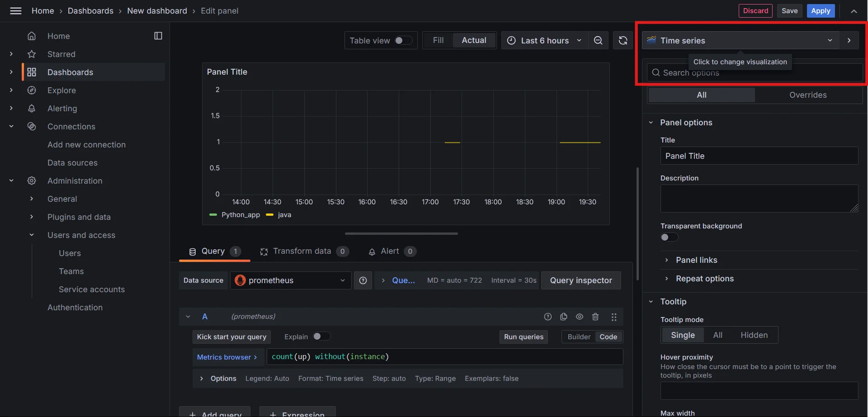Select Fill panel size option
This screenshot has width=868, height=417.
point(438,40)
